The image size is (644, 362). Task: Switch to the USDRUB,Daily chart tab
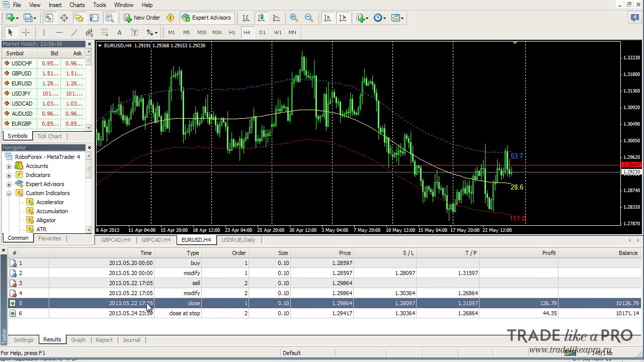click(x=238, y=240)
